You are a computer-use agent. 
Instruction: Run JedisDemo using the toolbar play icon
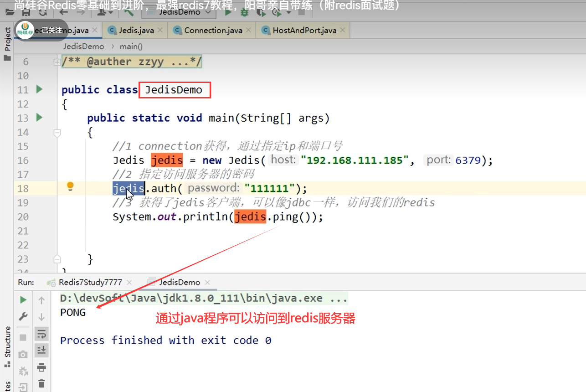coord(228,13)
